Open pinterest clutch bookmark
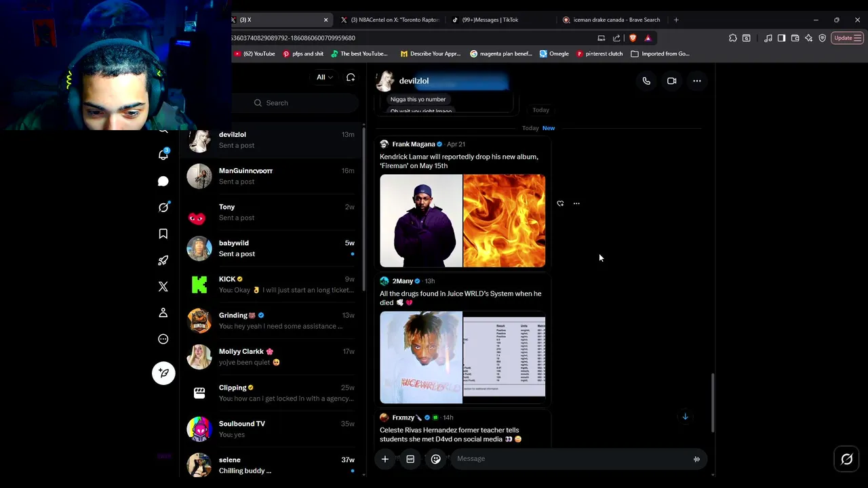Screen dimensions: 868x488 [599, 54]
